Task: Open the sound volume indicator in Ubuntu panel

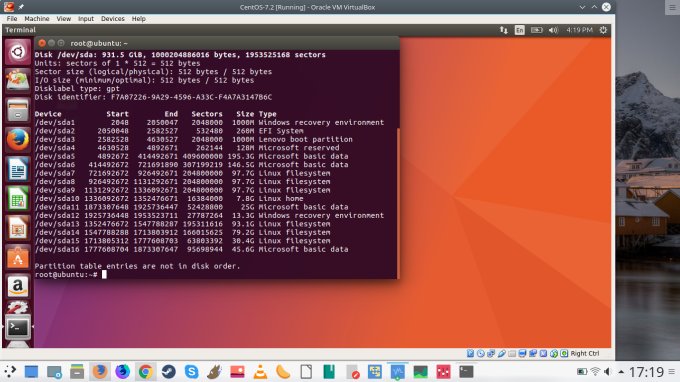Action: point(553,30)
